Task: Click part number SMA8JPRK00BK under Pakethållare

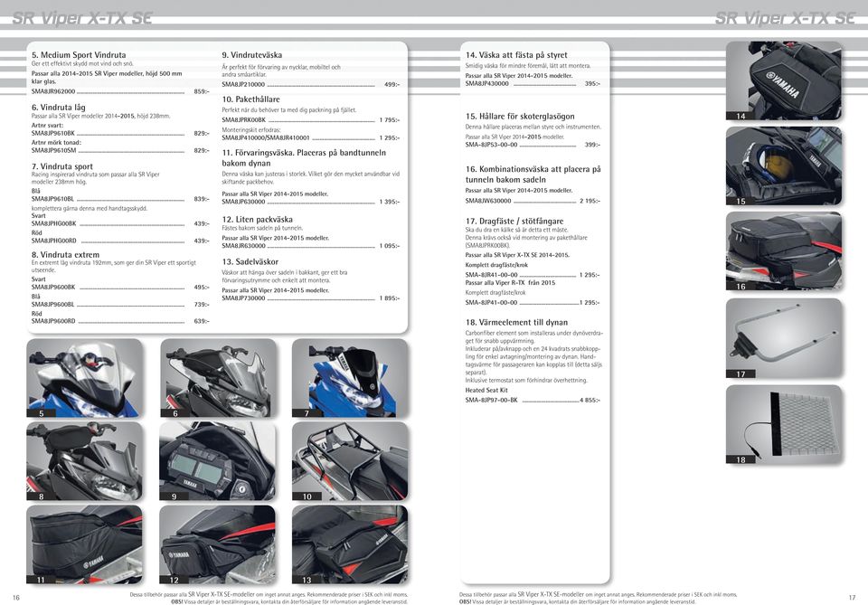Action: point(244,119)
